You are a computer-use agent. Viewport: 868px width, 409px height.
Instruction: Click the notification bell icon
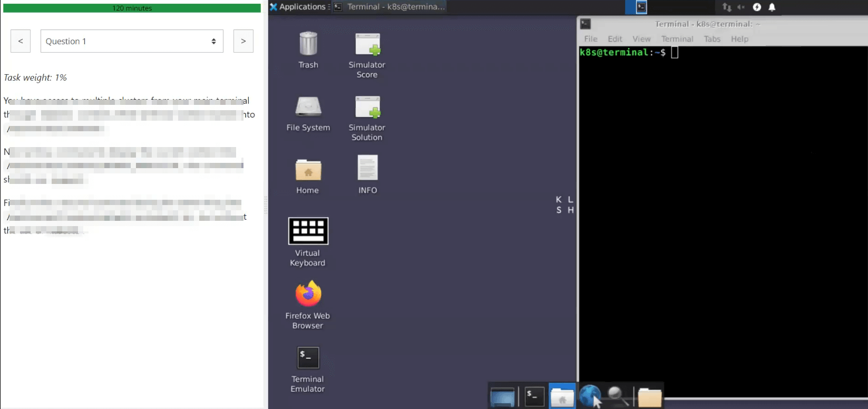[772, 7]
